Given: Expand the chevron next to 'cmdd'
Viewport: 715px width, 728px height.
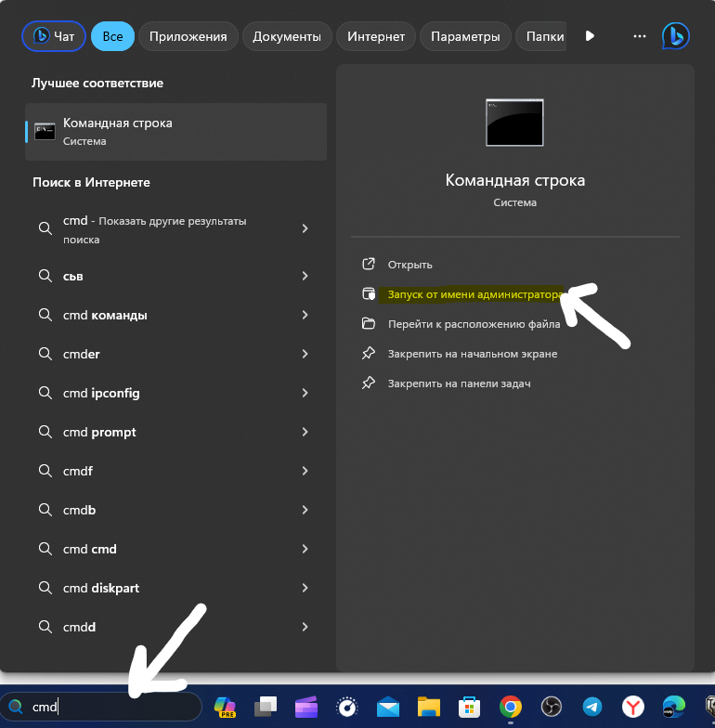Looking at the screenshot, I should [x=305, y=627].
